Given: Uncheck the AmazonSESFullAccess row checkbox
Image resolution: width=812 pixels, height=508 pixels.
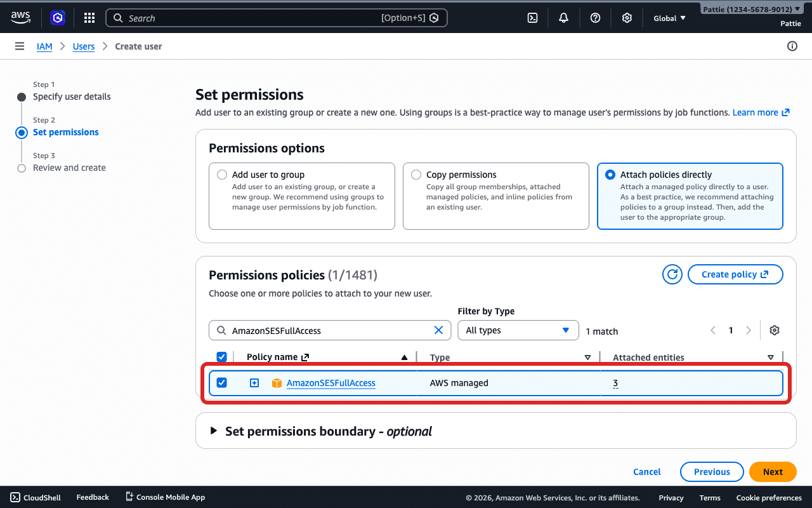Looking at the screenshot, I should click(221, 382).
